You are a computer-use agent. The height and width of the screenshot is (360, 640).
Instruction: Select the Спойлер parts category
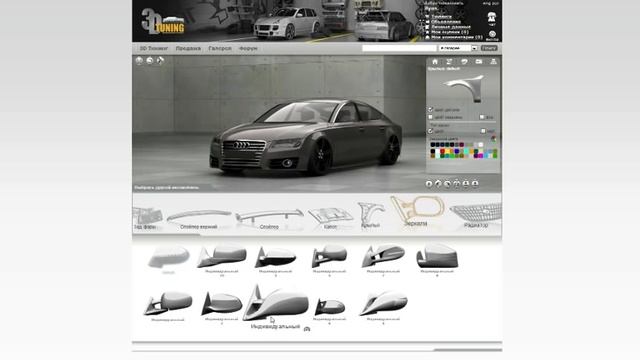tap(269, 220)
